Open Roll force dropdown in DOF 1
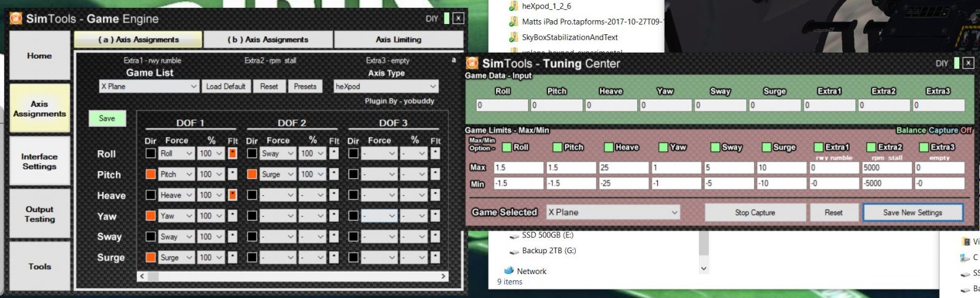This screenshot has width=980, height=298. pyautogui.click(x=176, y=153)
